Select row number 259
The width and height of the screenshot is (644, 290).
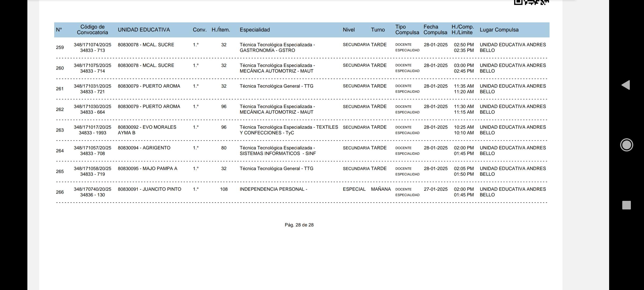click(60, 48)
